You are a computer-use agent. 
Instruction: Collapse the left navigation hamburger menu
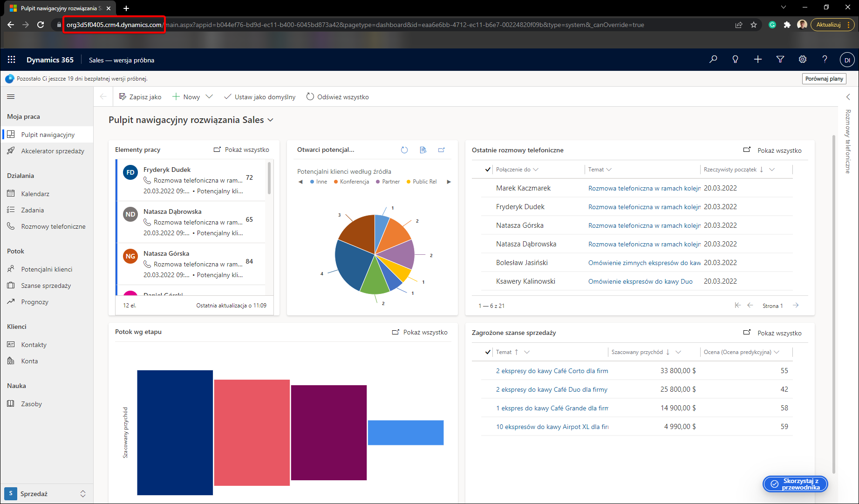(x=11, y=97)
